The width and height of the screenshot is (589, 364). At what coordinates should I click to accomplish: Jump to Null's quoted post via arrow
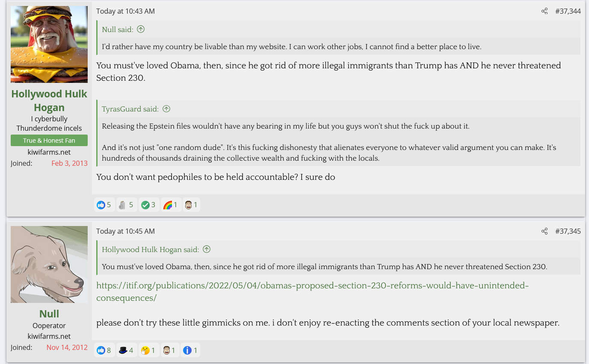(141, 29)
